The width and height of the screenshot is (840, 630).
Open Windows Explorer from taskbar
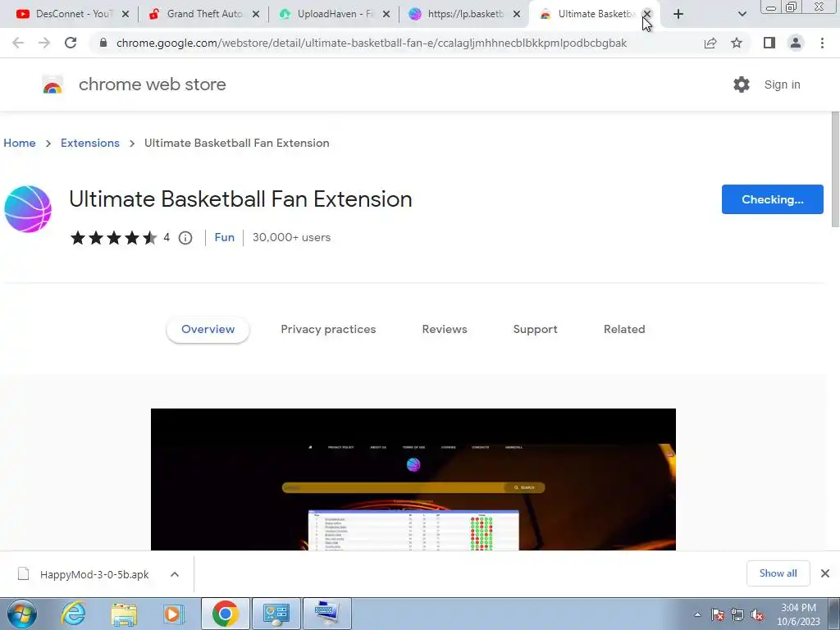124,614
